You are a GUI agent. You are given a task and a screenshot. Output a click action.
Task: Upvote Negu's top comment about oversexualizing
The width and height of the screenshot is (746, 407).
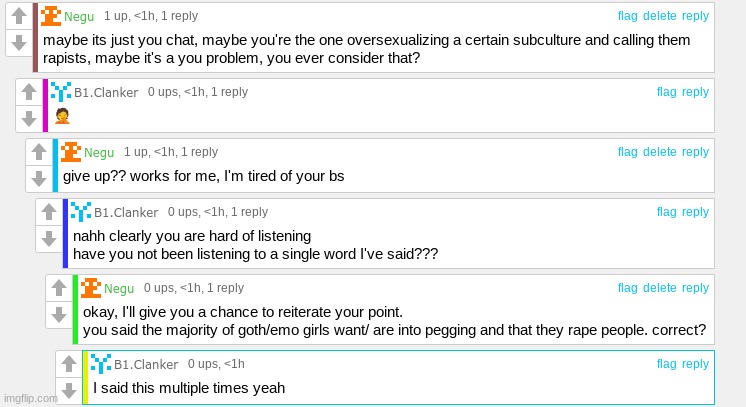[x=19, y=15]
